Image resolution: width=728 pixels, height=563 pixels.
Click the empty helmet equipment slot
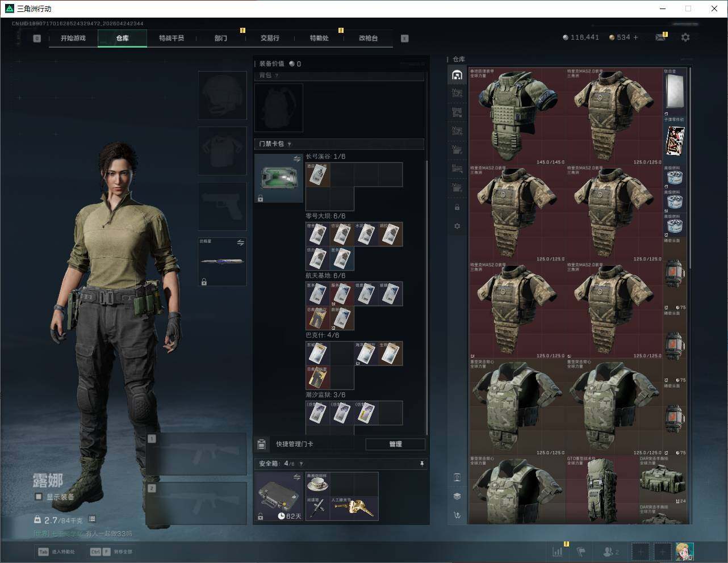[x=223, y=95]
